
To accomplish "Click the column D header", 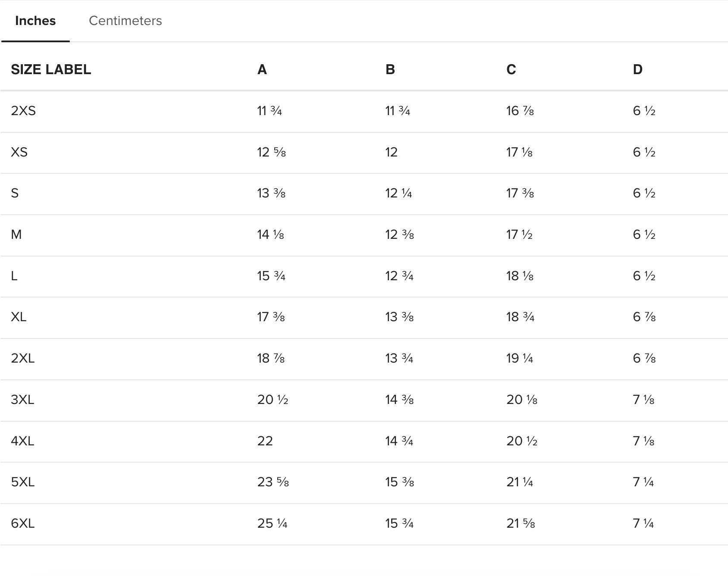I will click(637, 69).
